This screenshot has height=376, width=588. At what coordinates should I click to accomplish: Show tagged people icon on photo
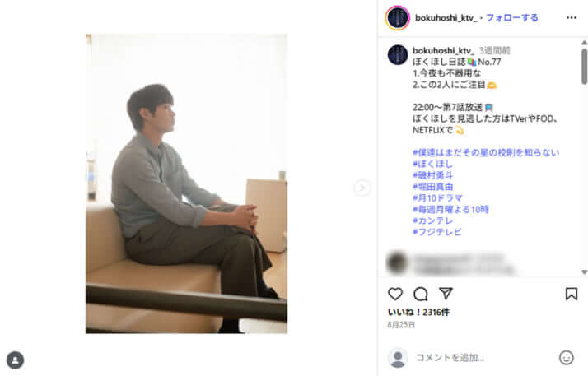pyautogui.click(x=15, y=360)
